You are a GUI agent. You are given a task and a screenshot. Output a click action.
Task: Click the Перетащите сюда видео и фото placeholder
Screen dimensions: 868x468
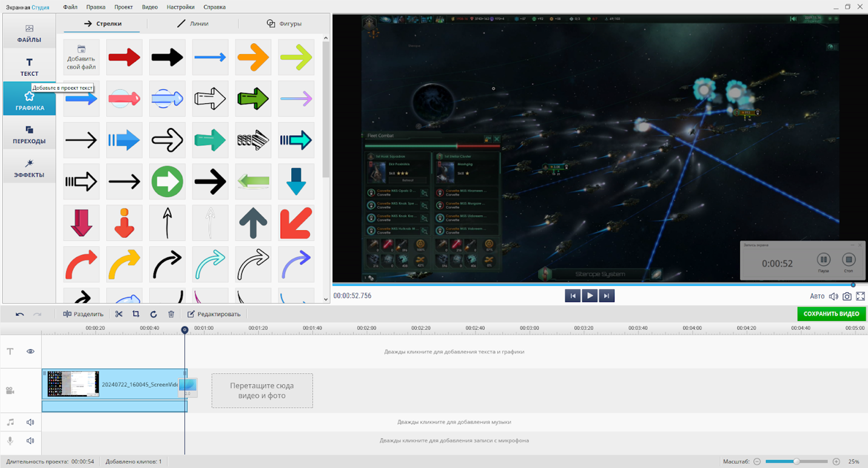point(262,390)
